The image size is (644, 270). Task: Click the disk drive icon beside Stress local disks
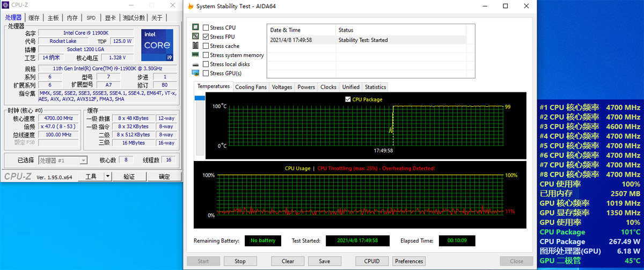point(196,64)
